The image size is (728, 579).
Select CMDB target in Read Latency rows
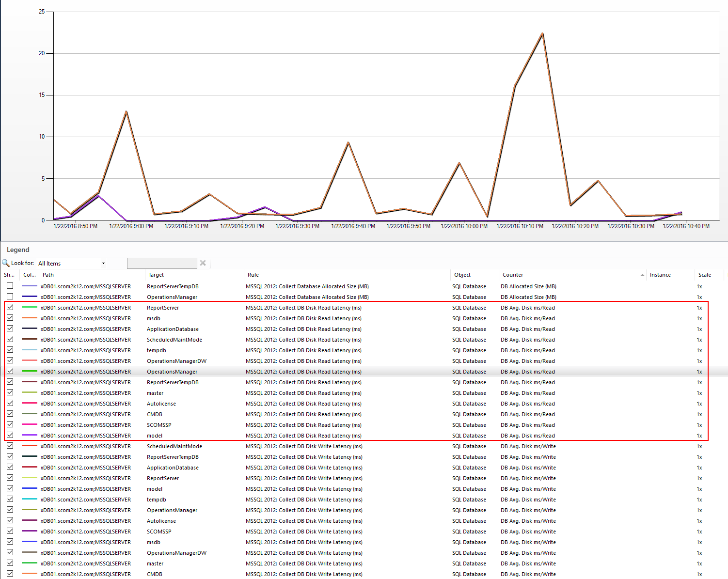[155, 414]
